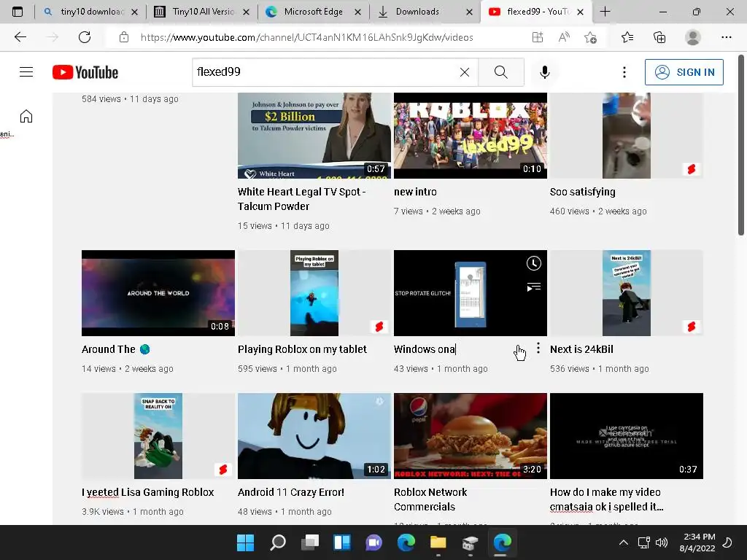Open the tab actions menu icon
The width and height of the screenshot is (747, 560).
pos(18,12)
